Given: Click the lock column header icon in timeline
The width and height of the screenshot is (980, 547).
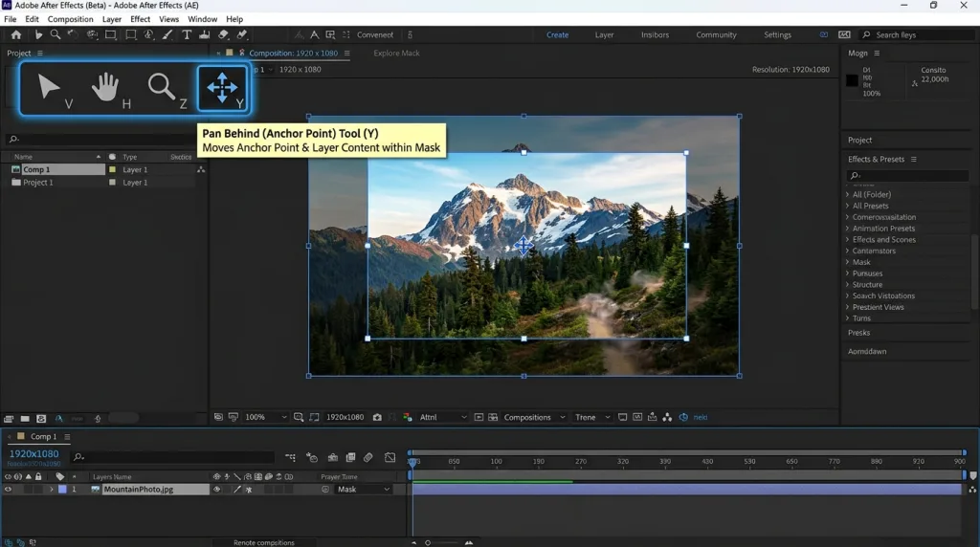Looking at the screenshot, I should pyautogui.click(x=38, y=476).
